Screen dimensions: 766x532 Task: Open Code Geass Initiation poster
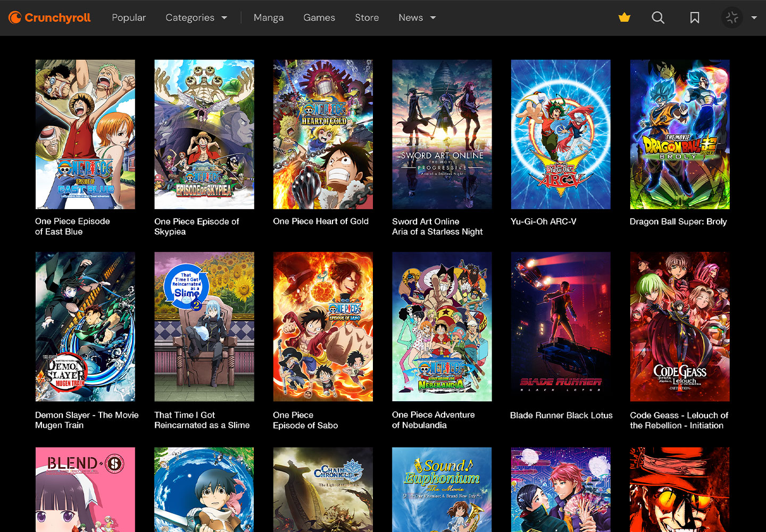coord(680,327)
